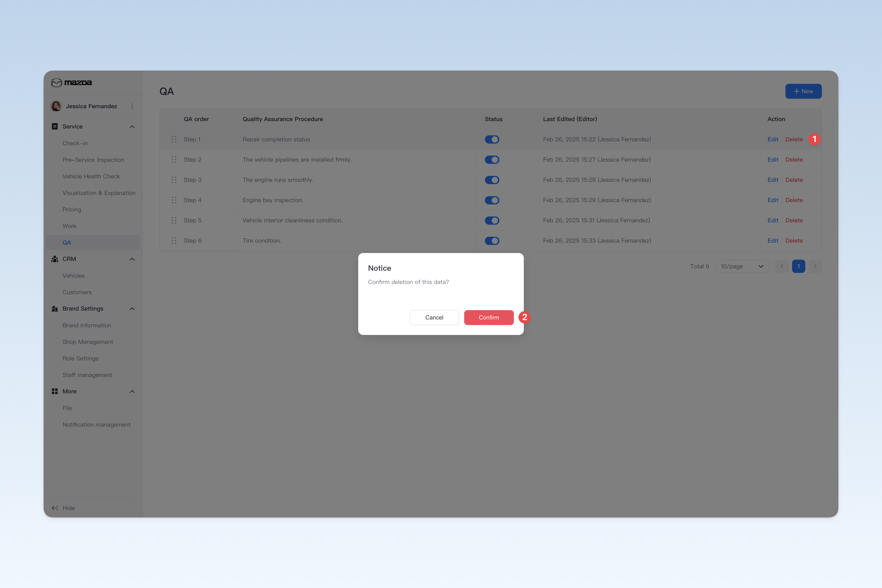Click the CRM people icon
This screenshot has width=882, height=588.
click(55, 259)
